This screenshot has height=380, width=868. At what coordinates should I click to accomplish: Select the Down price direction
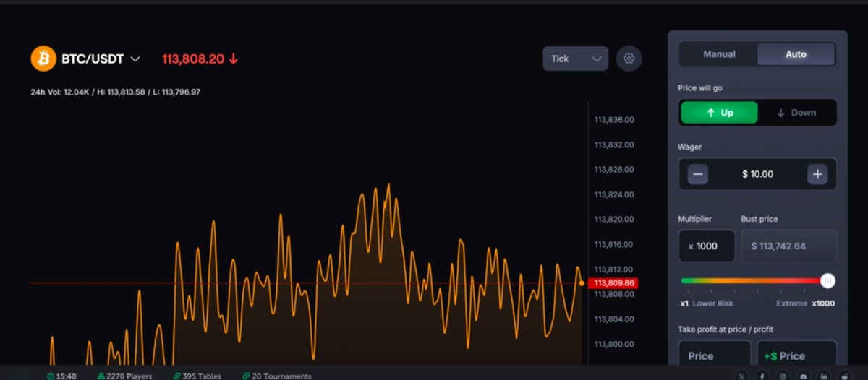(796, 113)
